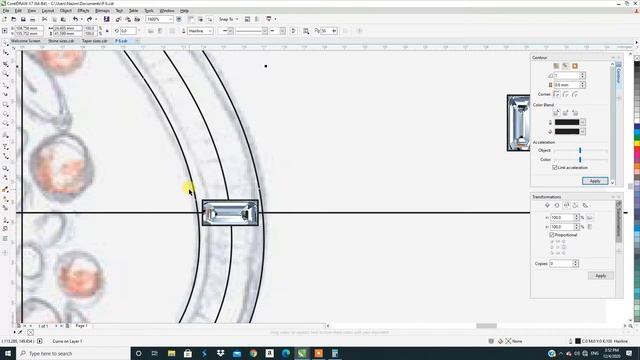Open the Effects menu
Viewport: 640px width, 360px height.
pos(83,11)
